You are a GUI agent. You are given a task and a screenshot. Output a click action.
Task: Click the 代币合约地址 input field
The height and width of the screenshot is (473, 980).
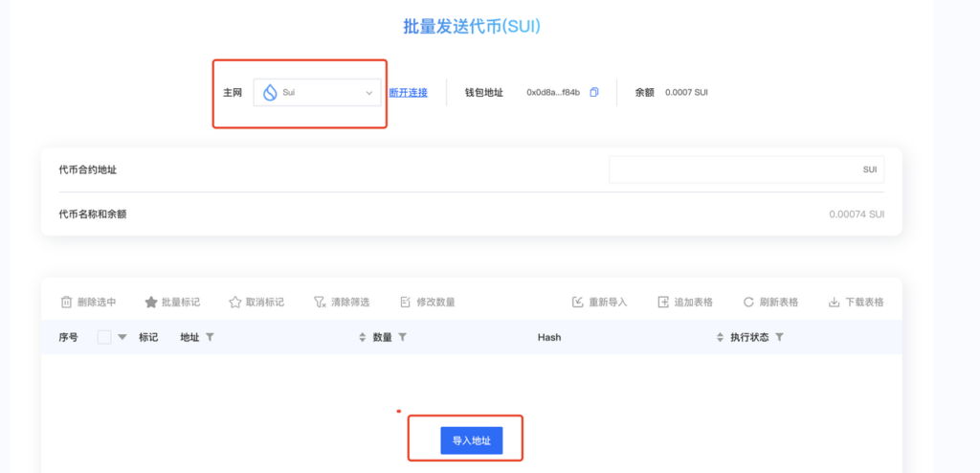746,169
